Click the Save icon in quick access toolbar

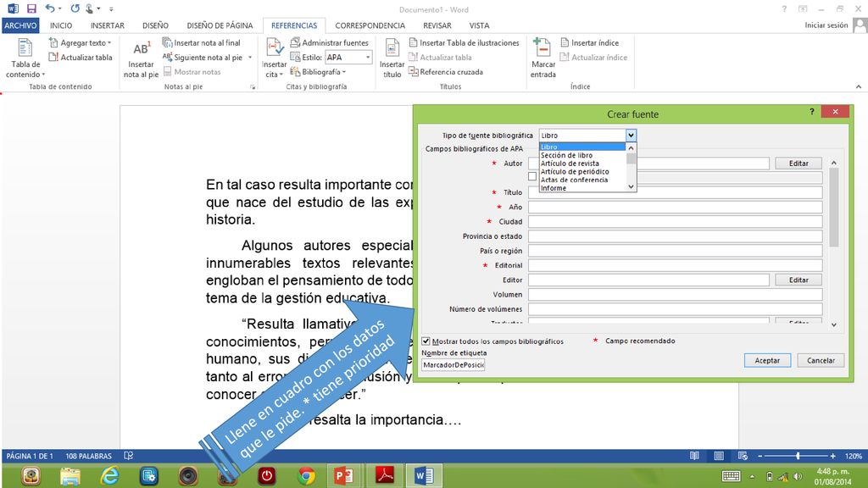[x=31, y=8]
